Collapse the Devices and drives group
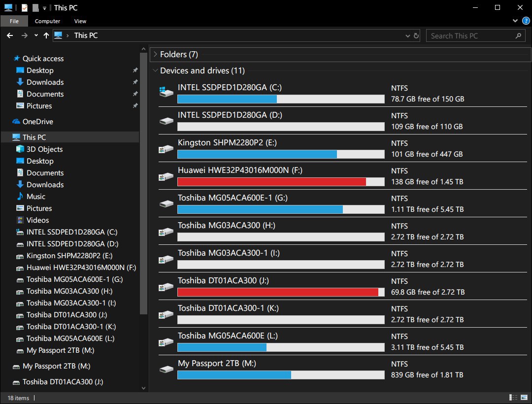Image resolution: width=532 pixels, height=404 pixels. tap(155, 70)
